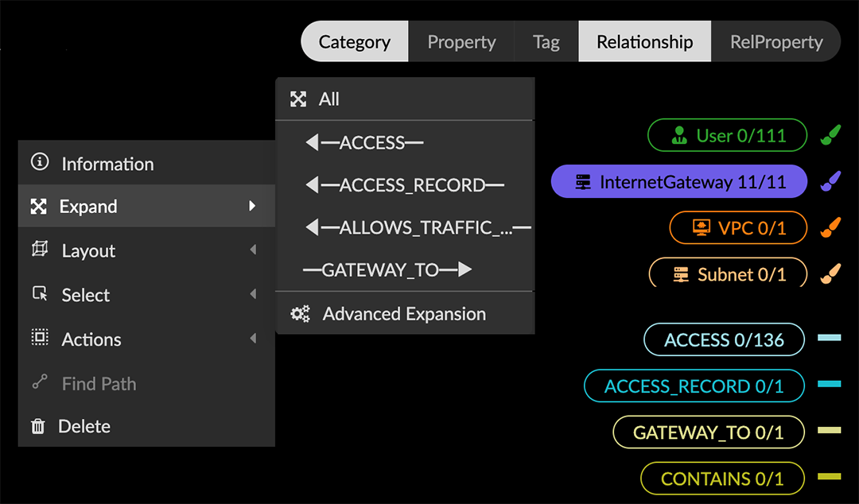859x504 pixels.
Task: Click the peach paintbrush beside Subnet
Action: (x=830, y=274)
